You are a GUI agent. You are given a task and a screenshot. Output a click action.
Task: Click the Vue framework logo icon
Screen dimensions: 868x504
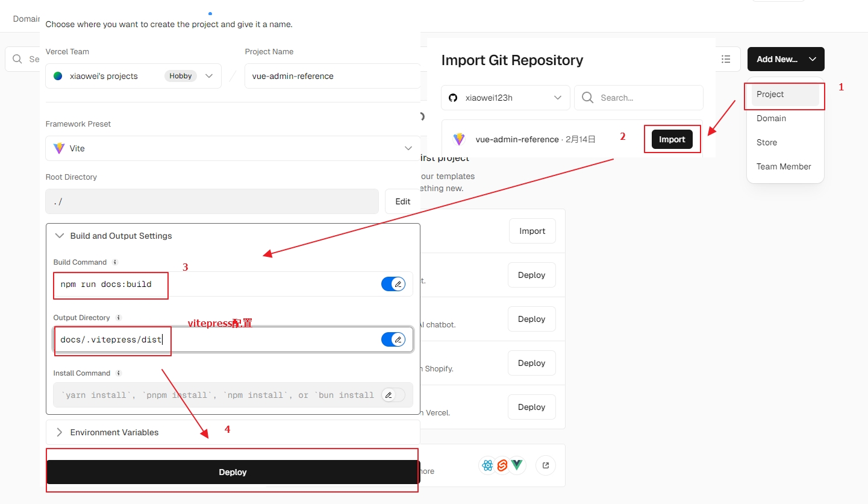coord(517,465)
